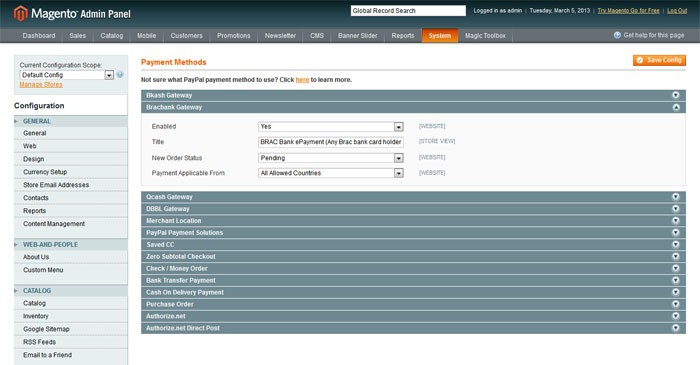Select RSS Feeds in sidebar
Image resolution: width=700 pixels, height=365 pixels.
click(71, 342)
